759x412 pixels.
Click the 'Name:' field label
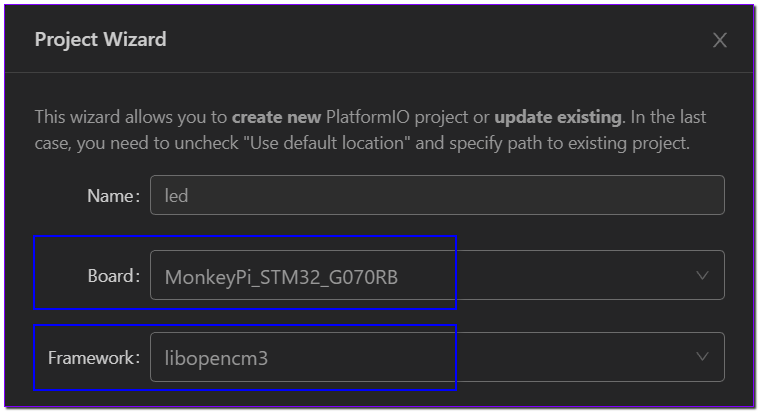[x=114, y=196]
